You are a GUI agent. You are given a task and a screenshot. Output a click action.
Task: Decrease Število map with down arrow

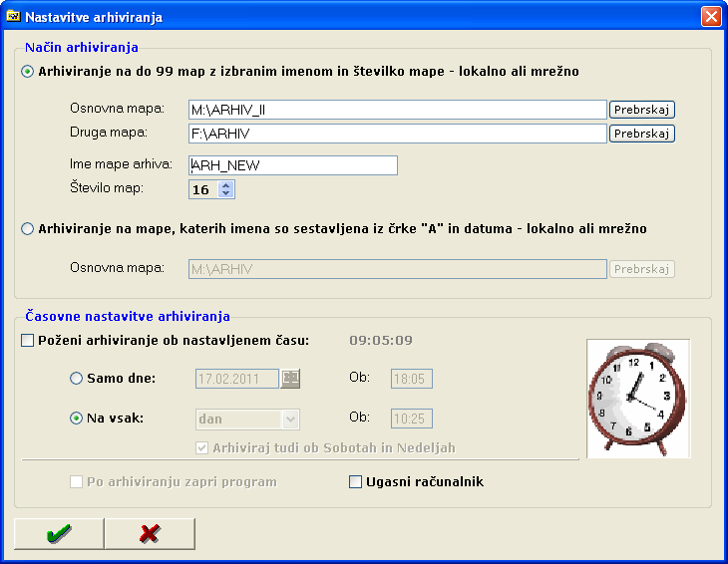(226, 193)
